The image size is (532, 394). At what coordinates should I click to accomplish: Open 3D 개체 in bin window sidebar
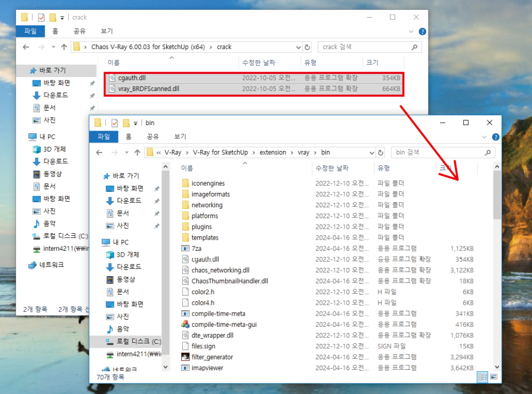(x=128, y=255)
